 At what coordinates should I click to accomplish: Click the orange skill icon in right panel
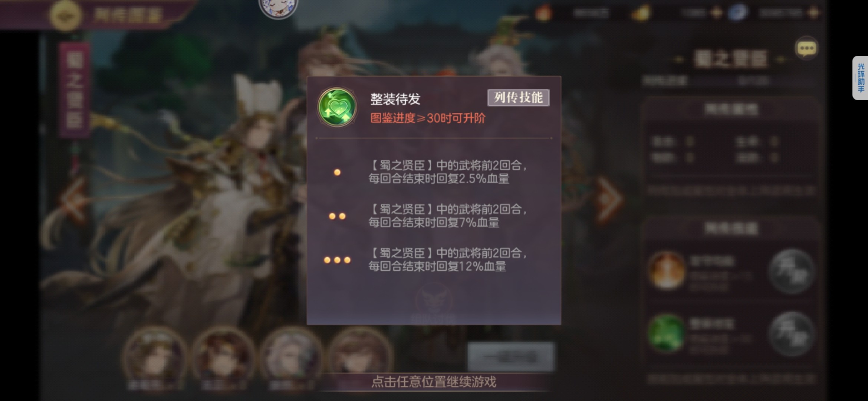tap(667, 271)
